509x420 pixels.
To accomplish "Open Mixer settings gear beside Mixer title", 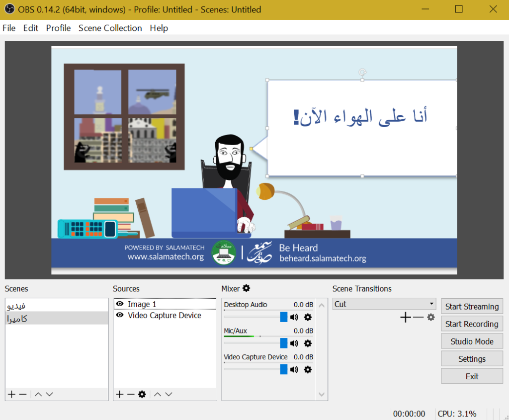I will coord(247,288).
